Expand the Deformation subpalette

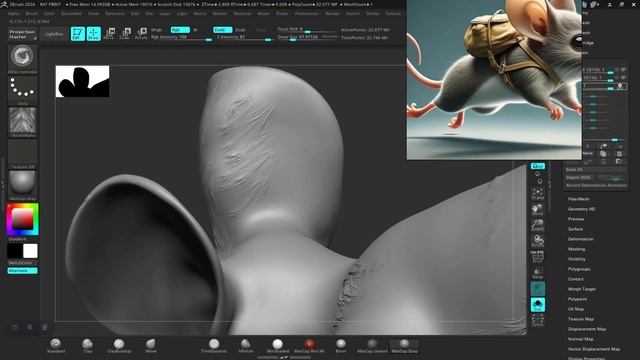[x=580, y=239]
